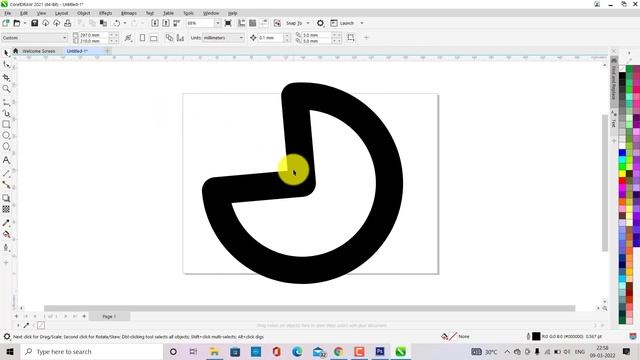
Task: Select the Pick tool in toolbox
Action: click(x=6, y=53)
